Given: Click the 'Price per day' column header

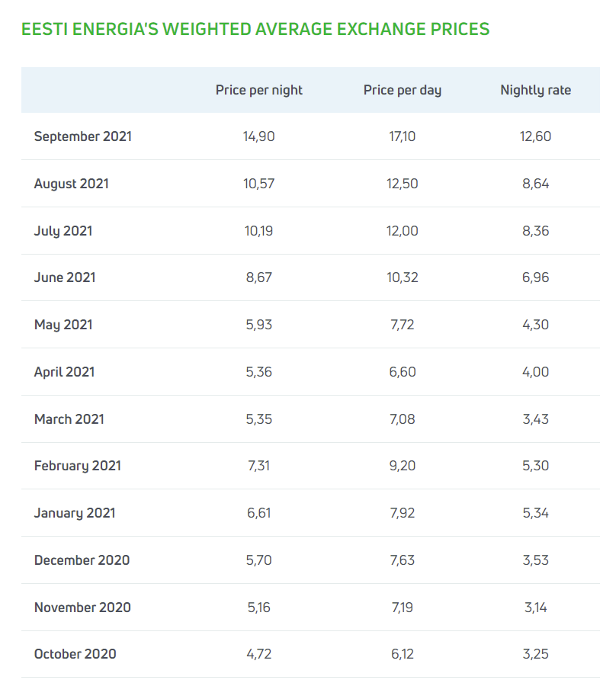Looking at the screenshot, I should pos(402,90).
